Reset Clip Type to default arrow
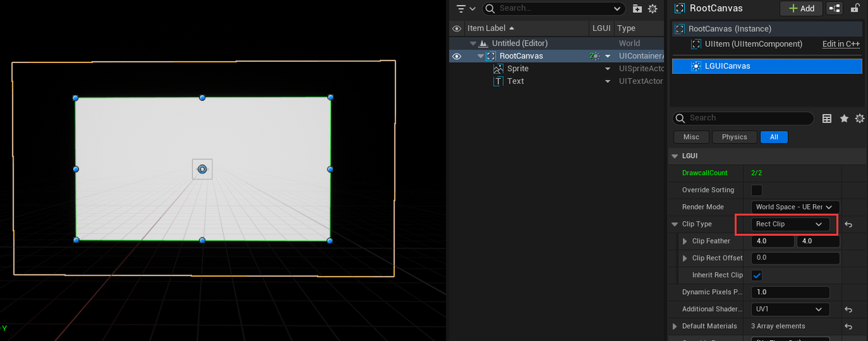Image resolution: width=868 pixels, height=341 pixels. 848,224
